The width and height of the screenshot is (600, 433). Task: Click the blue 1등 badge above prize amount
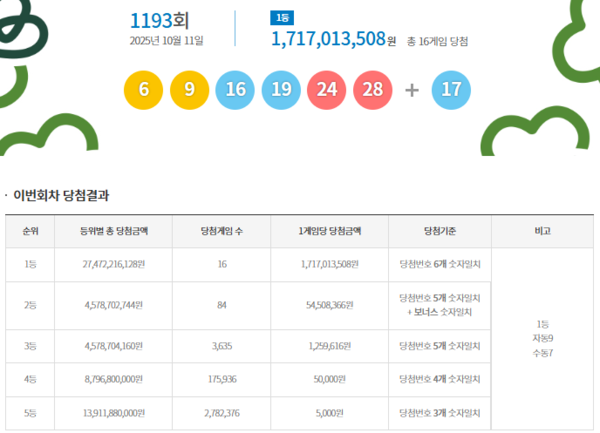tap(281, 18)
